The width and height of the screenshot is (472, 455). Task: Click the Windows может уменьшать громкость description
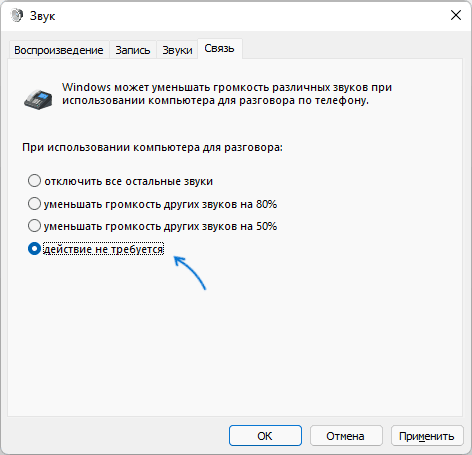pos(227,94)
